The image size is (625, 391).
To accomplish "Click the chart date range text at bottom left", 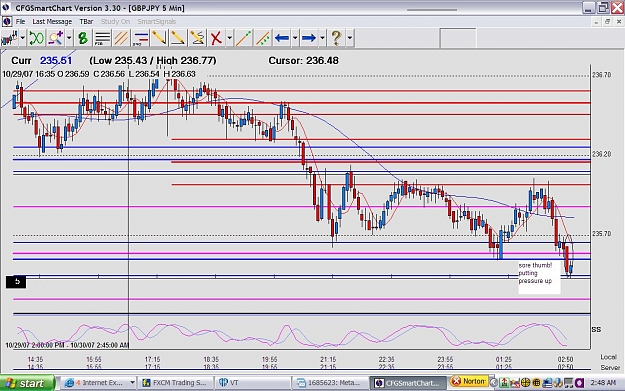I will (67, 345).
